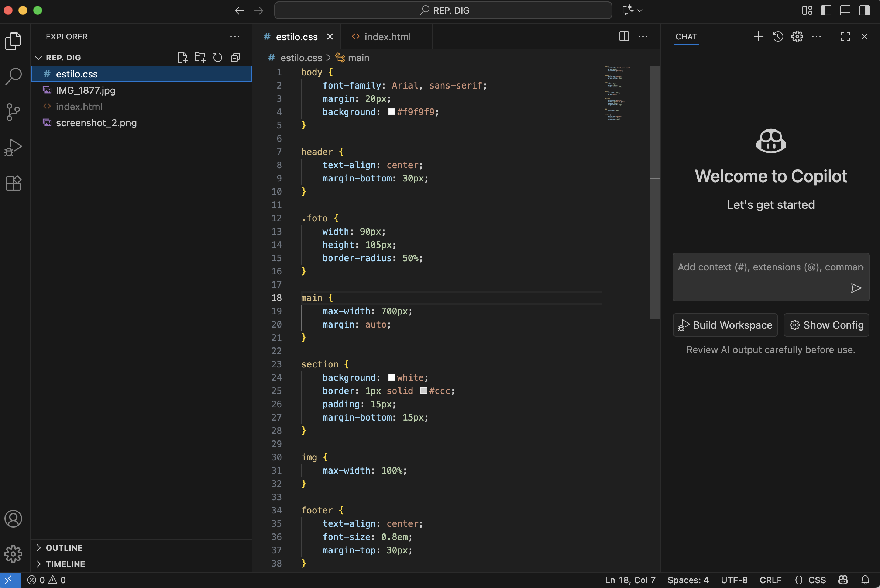Click the Build Workspace button
This screenshot has width=880, height=588.
pos(725,325)
